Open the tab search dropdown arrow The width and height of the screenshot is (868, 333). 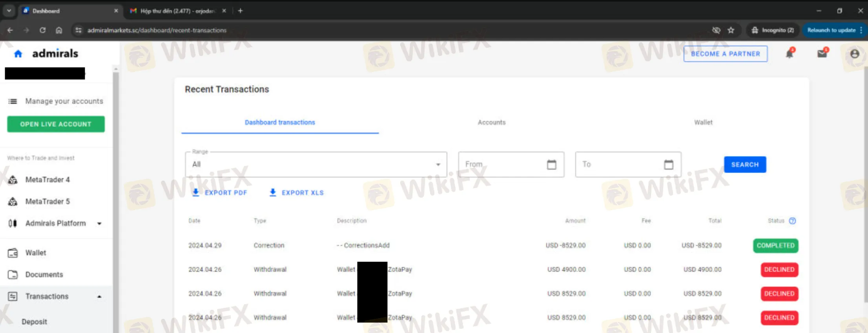(9, 11)
